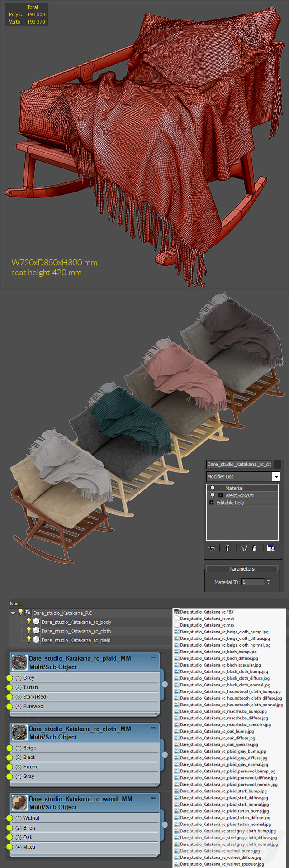Click the Dare_studio_Katakana_rc.FBX file icon
The height and width of the screenshot is (868, 289).
click(x=177, y=612)
